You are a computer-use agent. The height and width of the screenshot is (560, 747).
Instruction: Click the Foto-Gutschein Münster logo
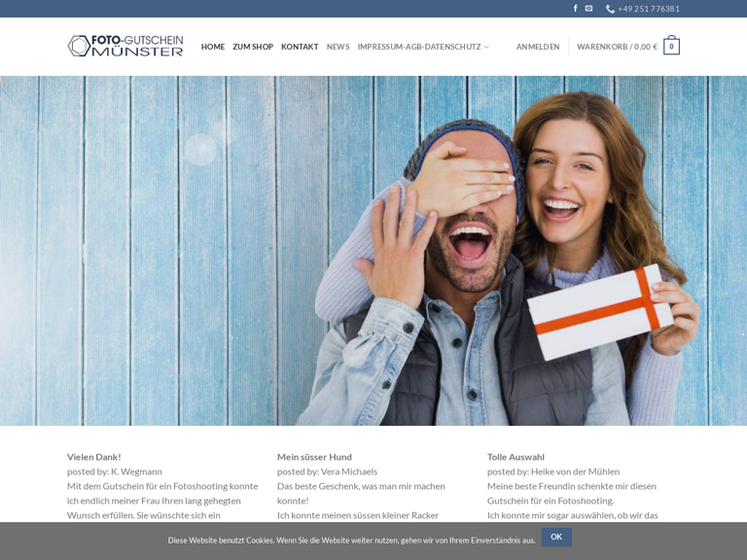[125, 46]
